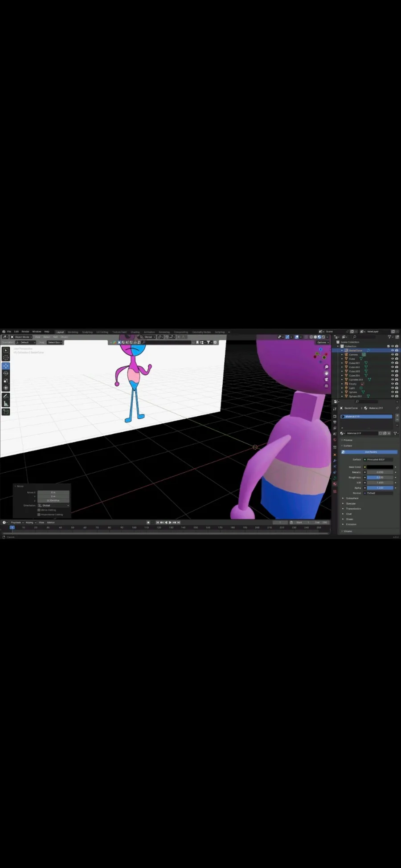
Task: Activate the Move tool
Action: 6,366
